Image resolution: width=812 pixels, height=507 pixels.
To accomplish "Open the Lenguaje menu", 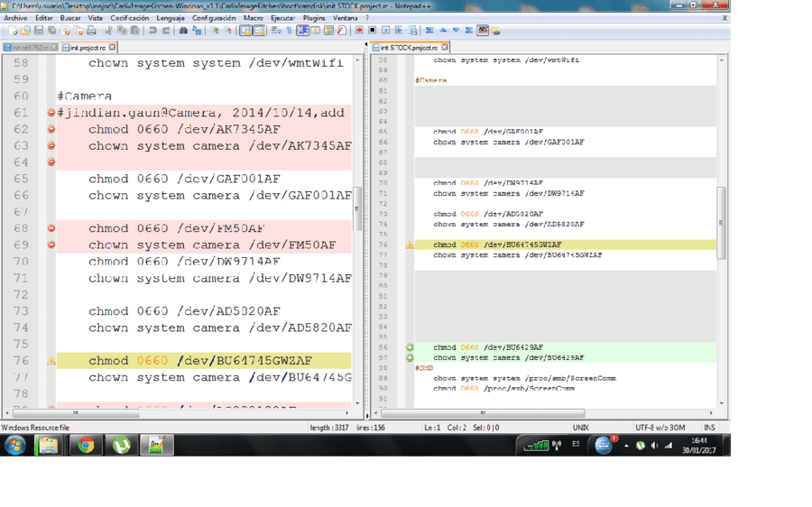I will [171, 18].
